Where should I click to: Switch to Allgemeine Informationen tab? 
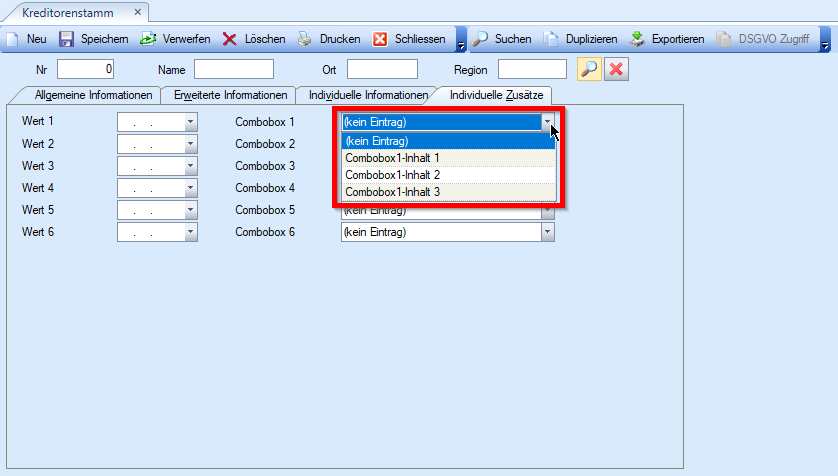[94, 95]
